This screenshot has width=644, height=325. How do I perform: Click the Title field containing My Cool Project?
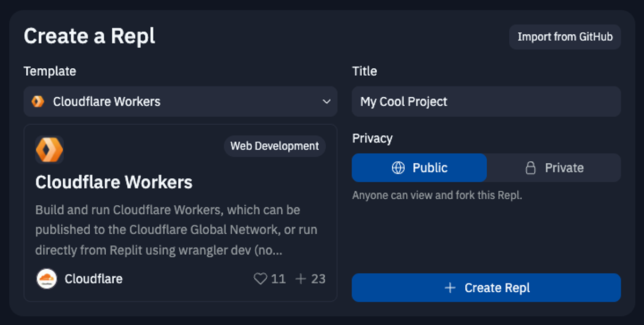[486, 101]
